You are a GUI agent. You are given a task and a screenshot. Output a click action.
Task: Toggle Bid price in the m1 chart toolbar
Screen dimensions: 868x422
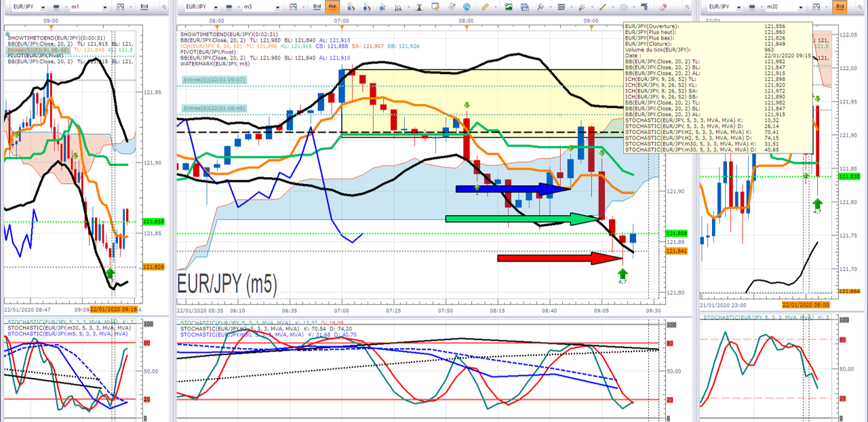[143, 7]
